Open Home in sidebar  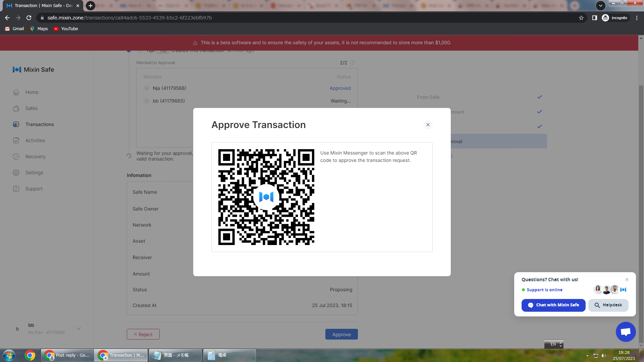32,92
